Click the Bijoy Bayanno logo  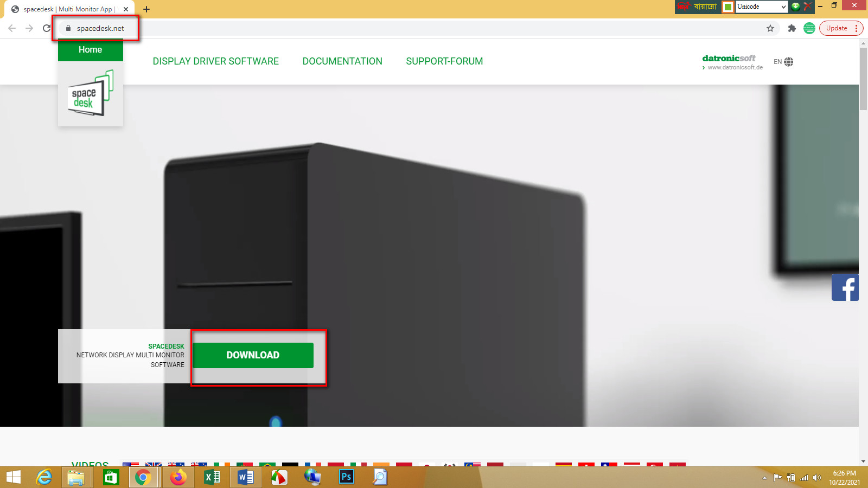pos(698,7)
